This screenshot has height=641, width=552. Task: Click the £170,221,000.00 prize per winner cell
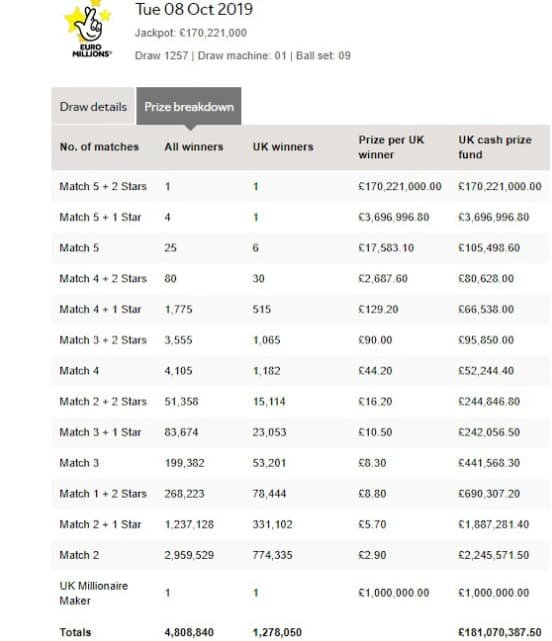(x=400, y=186)
